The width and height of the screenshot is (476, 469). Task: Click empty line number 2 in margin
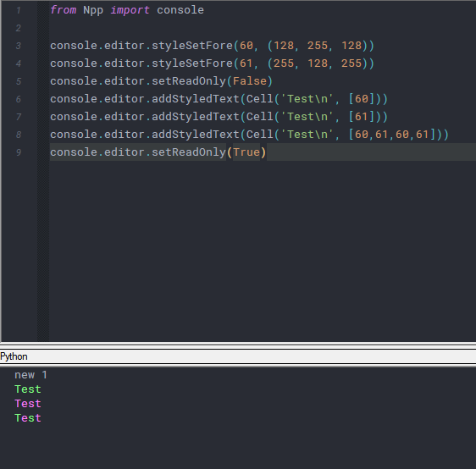(19, 28)
